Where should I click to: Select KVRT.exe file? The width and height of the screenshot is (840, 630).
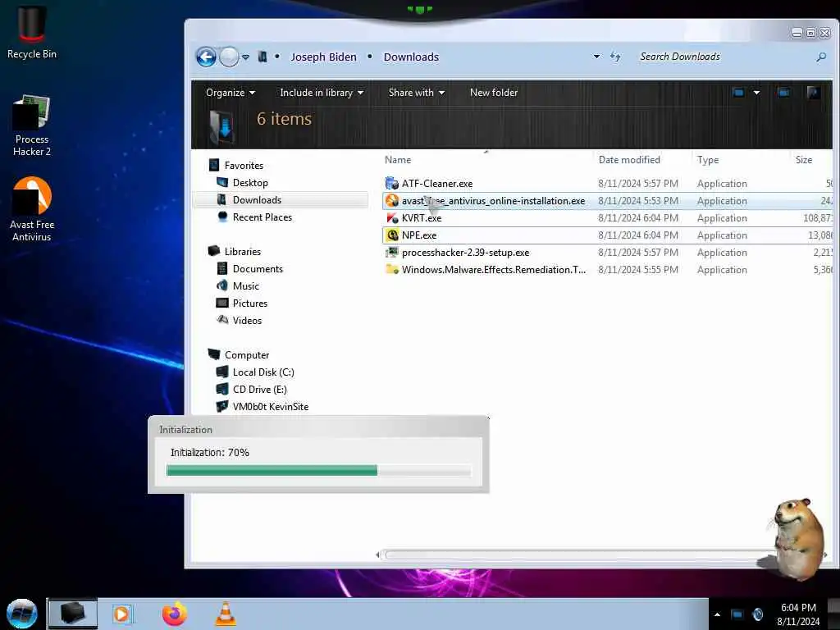(608, 218)
